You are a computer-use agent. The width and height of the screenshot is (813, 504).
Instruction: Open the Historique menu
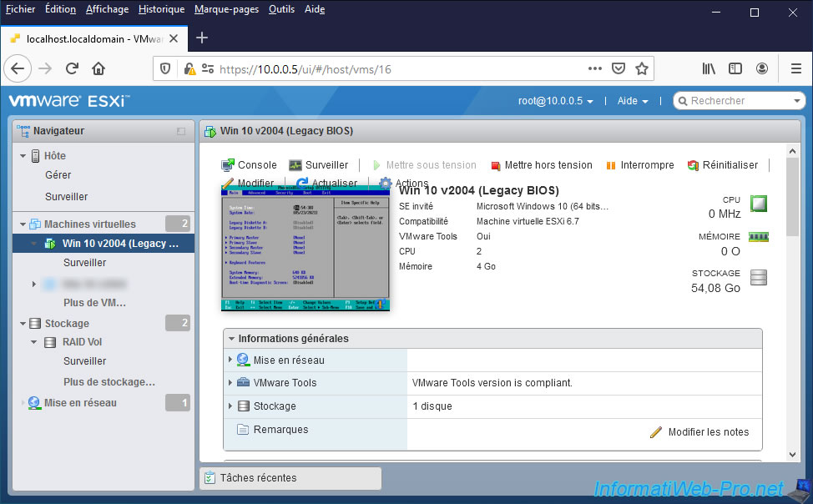[161, 9]
